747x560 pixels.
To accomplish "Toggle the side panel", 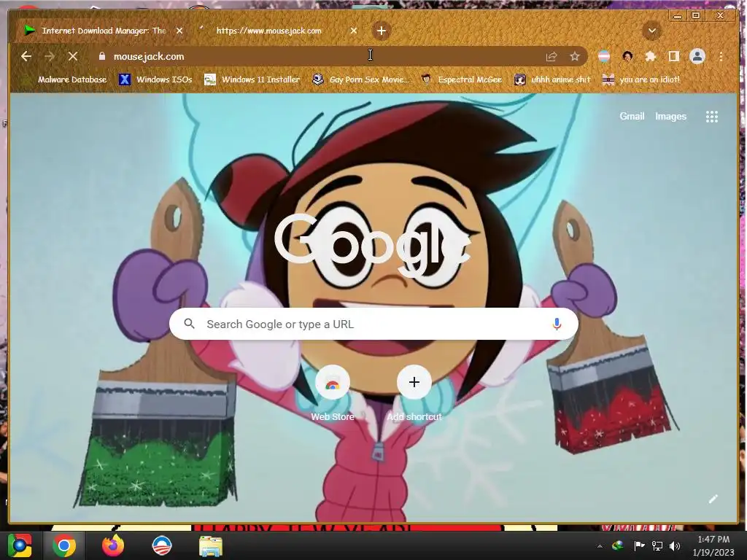I will click(673, 56).
